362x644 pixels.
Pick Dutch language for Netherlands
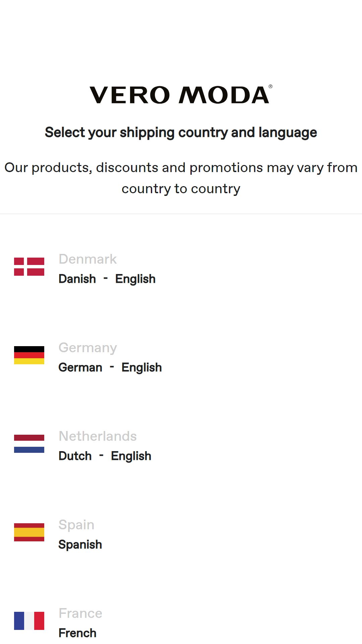click(75, 456)
